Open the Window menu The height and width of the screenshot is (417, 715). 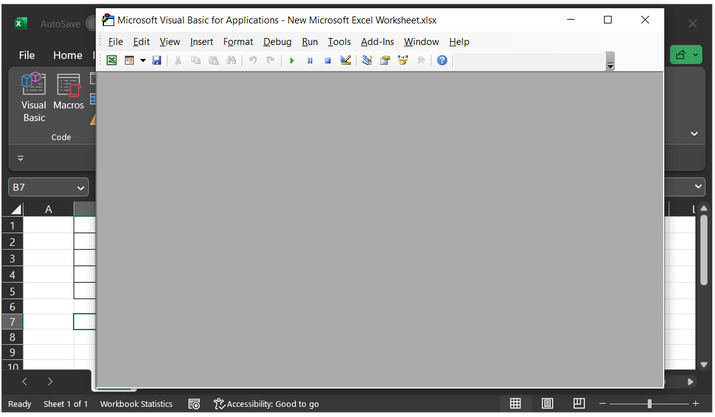coord(421,42)
